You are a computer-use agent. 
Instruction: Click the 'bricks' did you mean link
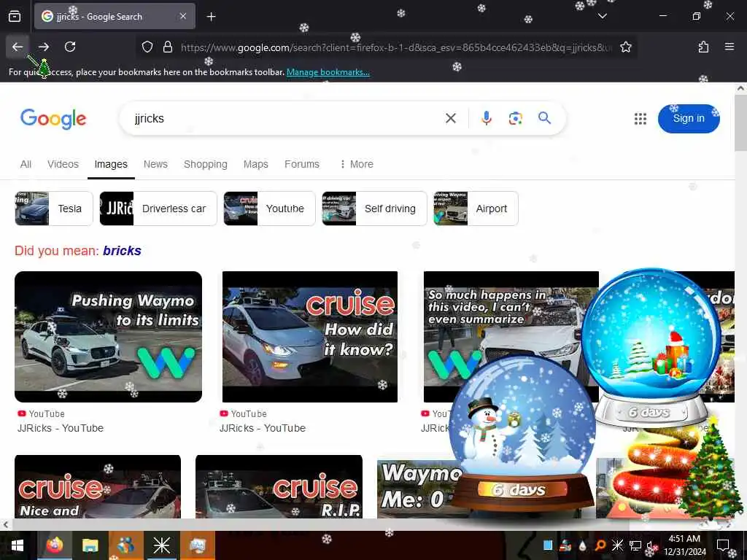[122, 251]
